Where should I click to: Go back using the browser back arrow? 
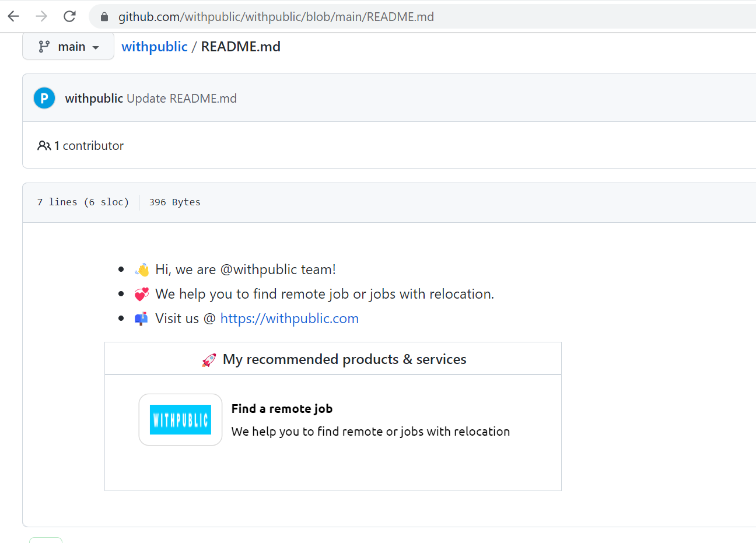click(13, 16)
